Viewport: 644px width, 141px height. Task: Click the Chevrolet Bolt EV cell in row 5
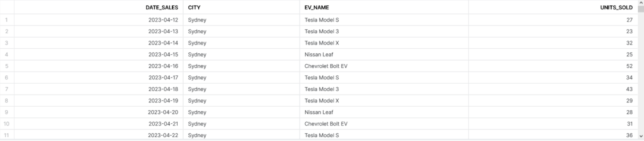tap(384, 66)
